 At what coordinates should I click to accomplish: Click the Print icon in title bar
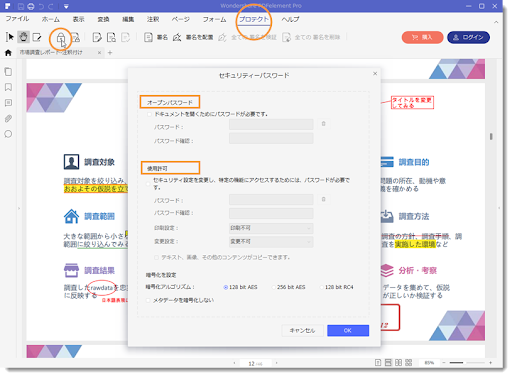31,6
